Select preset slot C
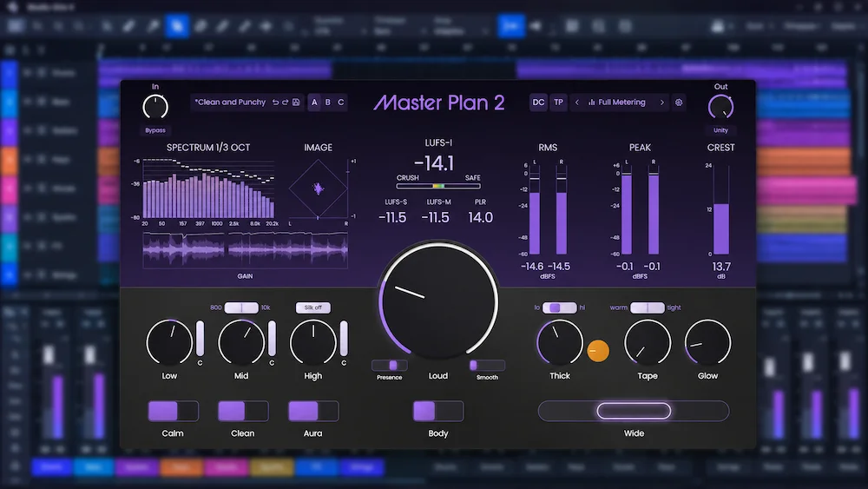 point(341,102)
